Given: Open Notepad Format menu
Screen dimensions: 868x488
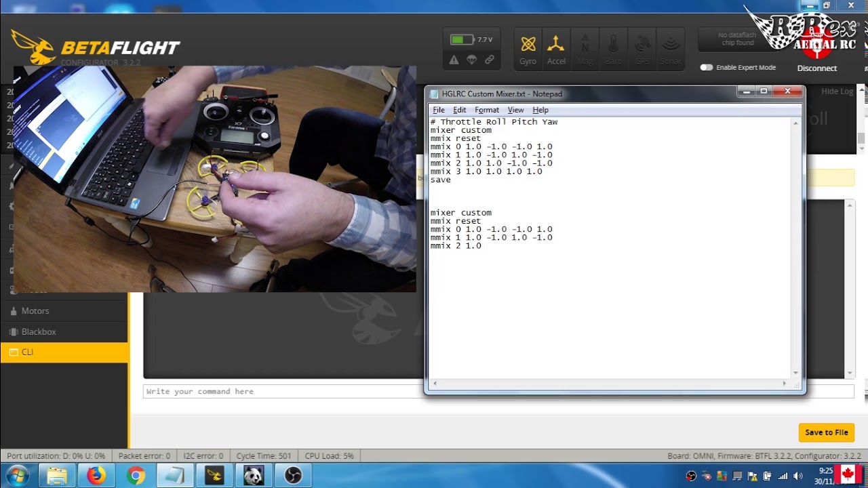Looking at the screenshot, I should [x=487, y=110].
